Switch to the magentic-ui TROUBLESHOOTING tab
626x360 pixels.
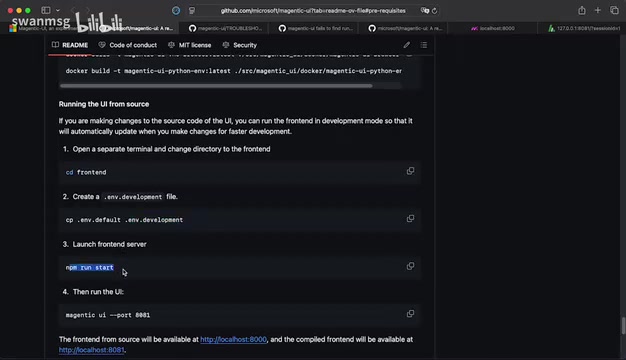point(225,28)
